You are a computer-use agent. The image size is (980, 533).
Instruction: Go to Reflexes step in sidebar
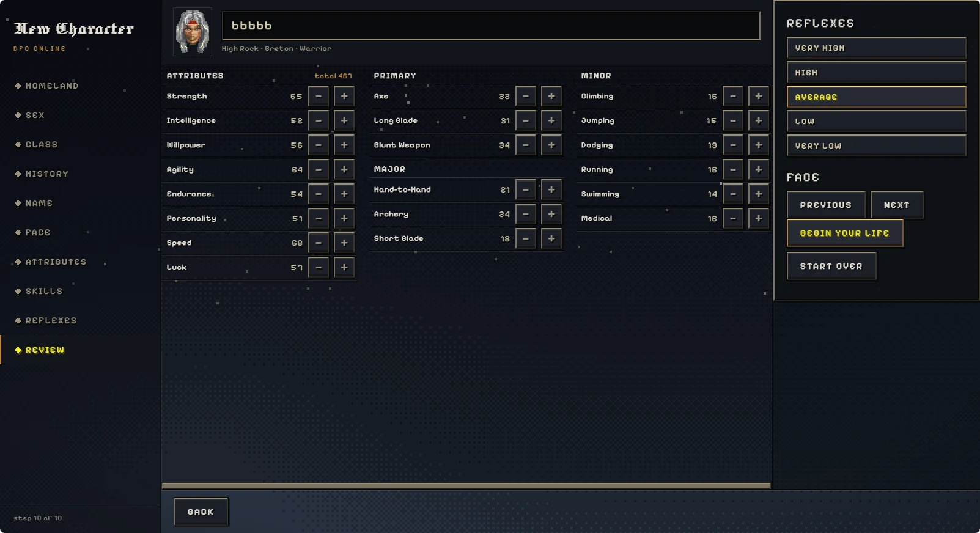[x=80, y=320]
